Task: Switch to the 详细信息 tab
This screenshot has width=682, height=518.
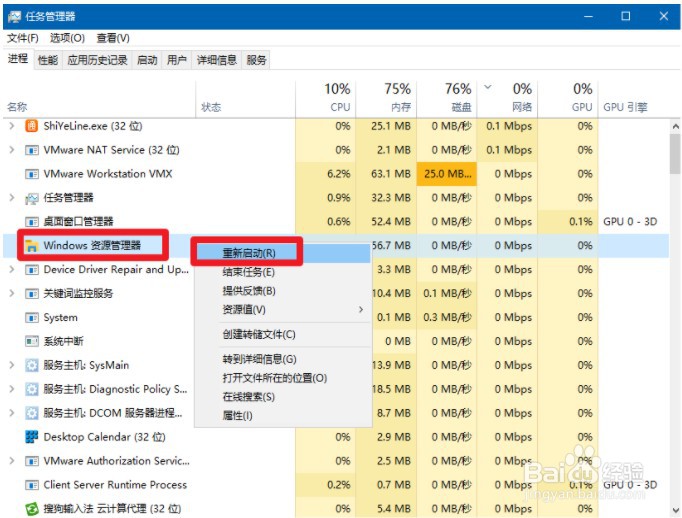Action: point(217,60)
